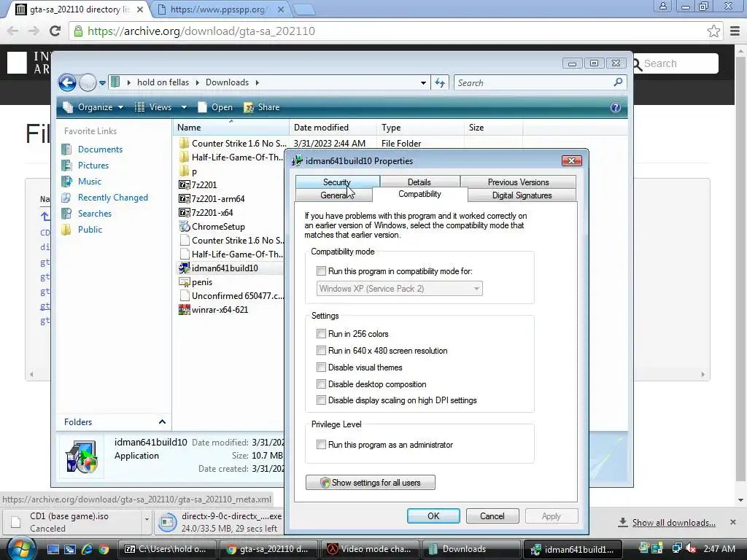Check Run in 640 x 480 screen resolution
The height and width of the screenshot is (560, 747).
click(x=321, y=351)
